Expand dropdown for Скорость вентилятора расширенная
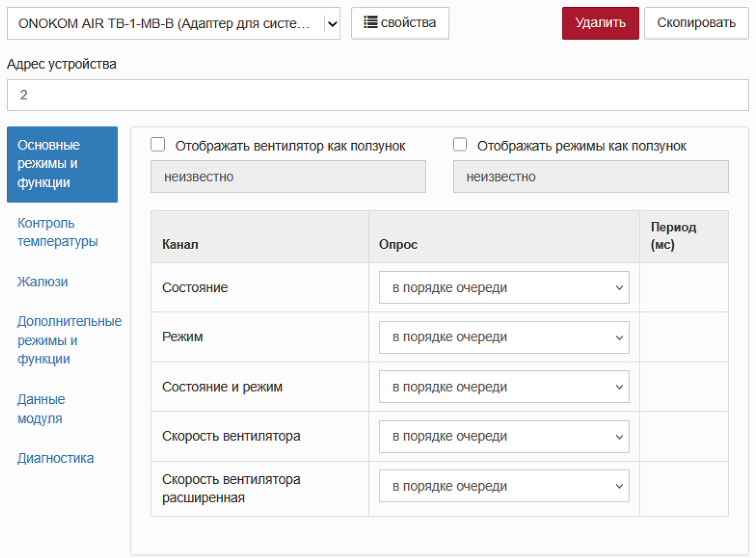 click(503, 486)
